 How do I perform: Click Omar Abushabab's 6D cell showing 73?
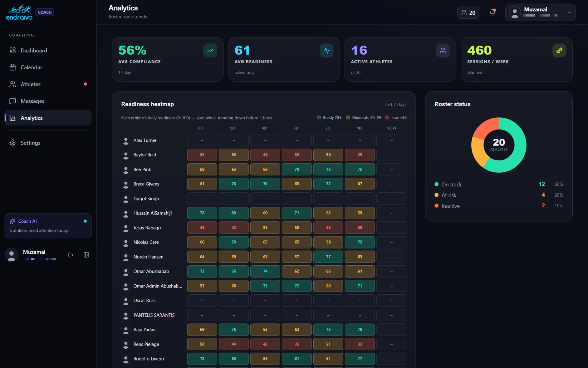(x=202, y=271)
